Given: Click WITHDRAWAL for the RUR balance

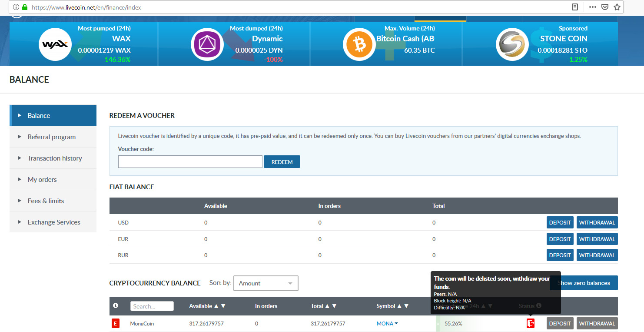Looking at the screenshot, I should coord(597,255).
